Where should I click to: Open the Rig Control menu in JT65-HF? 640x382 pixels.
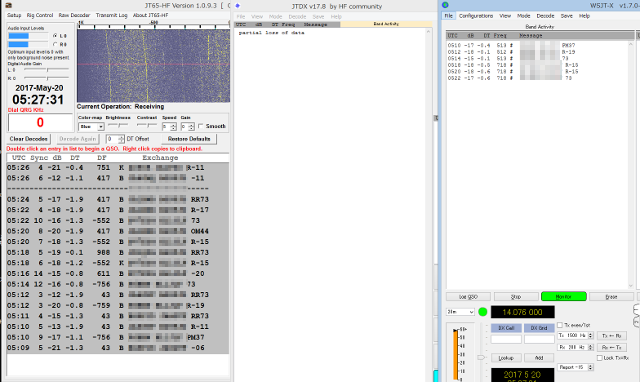click(40, 15)
